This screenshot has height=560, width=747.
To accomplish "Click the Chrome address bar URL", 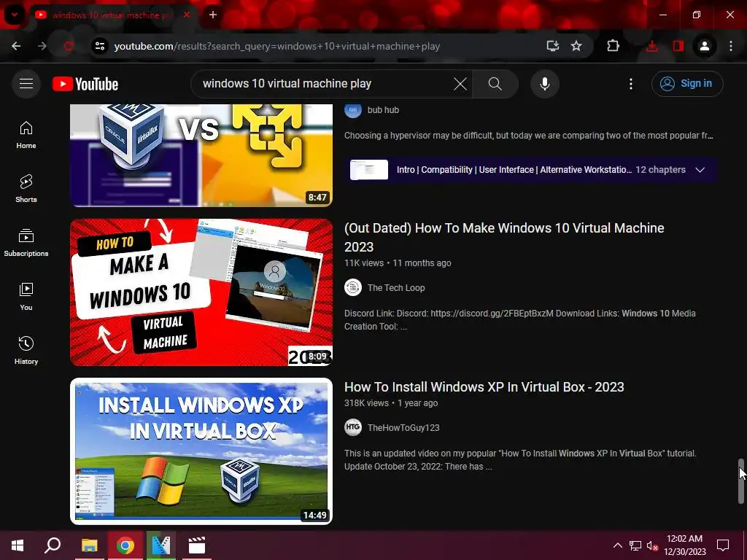I will tap(276, 46).
